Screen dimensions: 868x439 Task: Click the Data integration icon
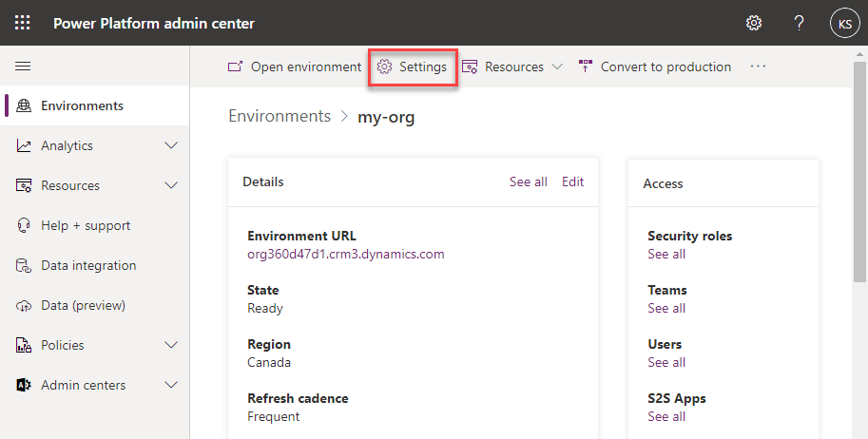coord(23,265)
